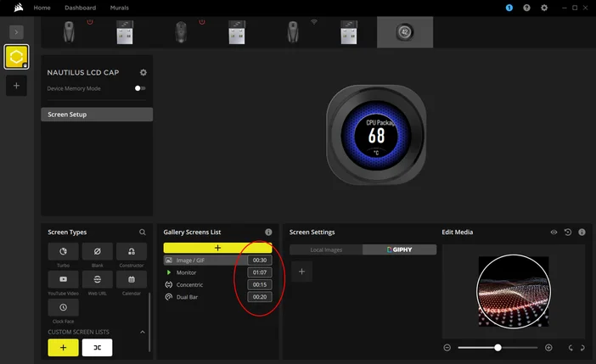The height and width of the screenshot is (364, 596).
Task: Select the Web URL screen type
Action: (97, 279)
